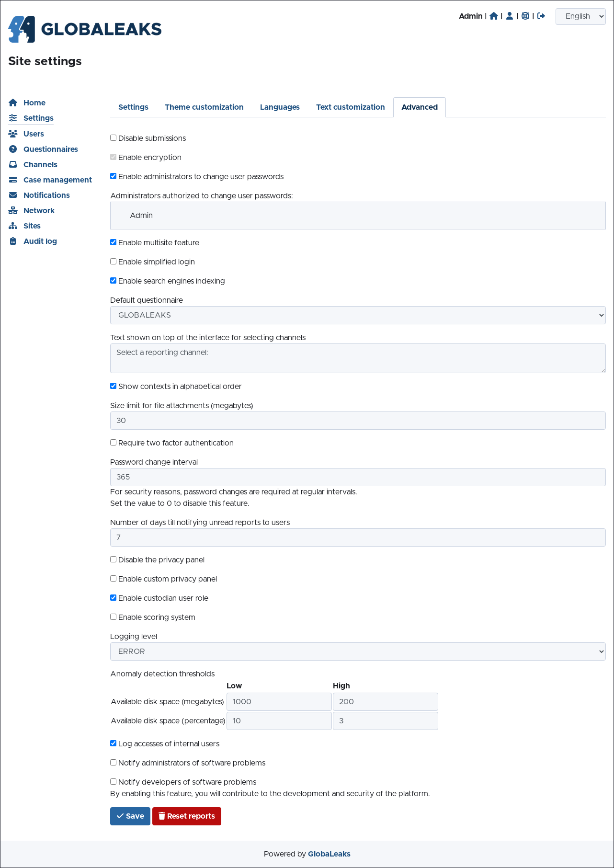
Task: Click the Audit log clipboard icon
Action: (13, 241)
